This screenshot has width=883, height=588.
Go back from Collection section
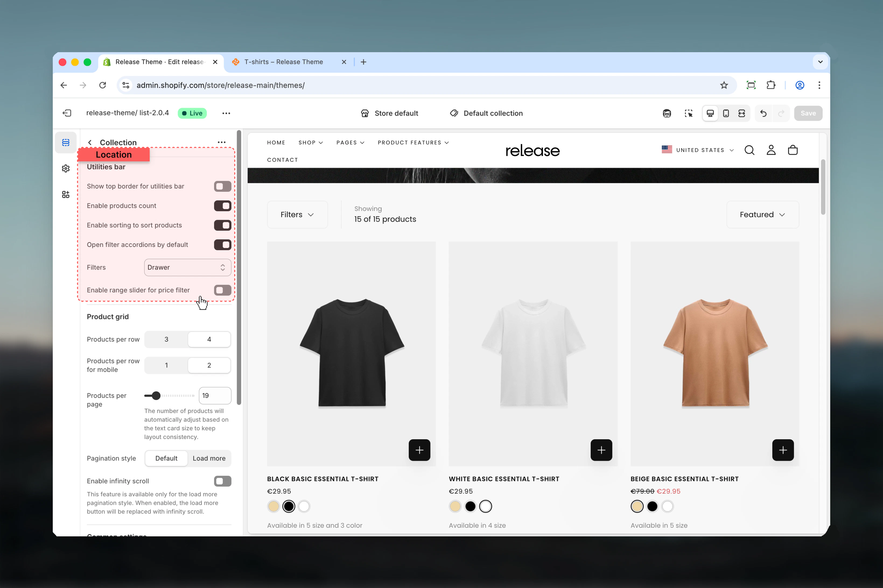[x=90, y=143]
